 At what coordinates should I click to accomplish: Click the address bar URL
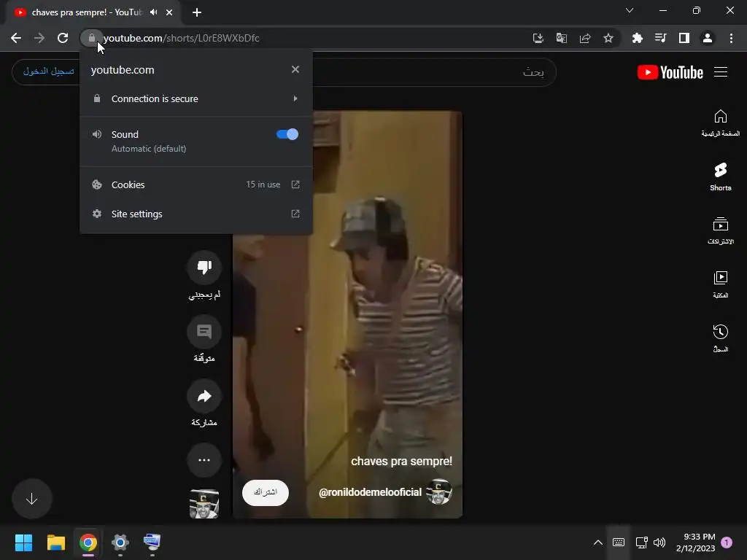point(182,38)
